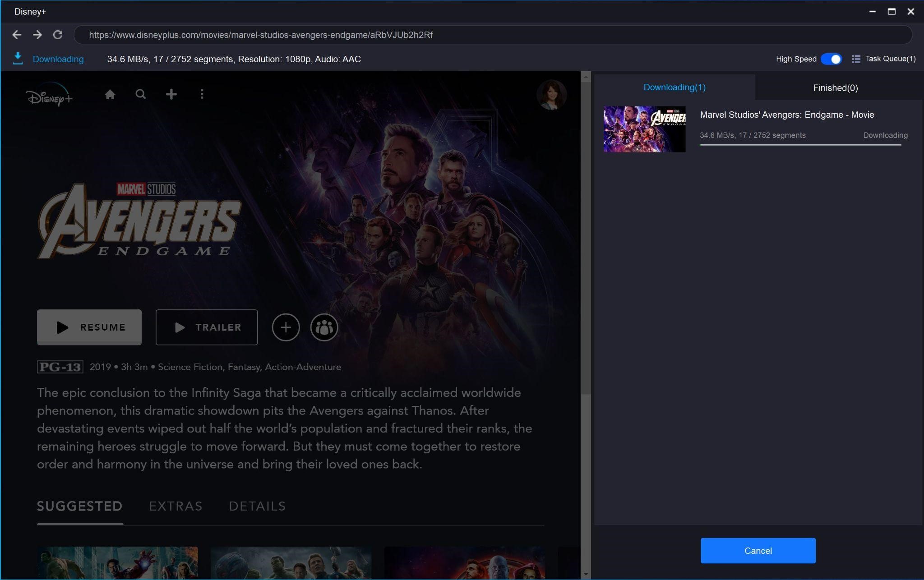
Task: Maximize the Disney+ window
Action: pyautogui.click(x=892, y=12)
